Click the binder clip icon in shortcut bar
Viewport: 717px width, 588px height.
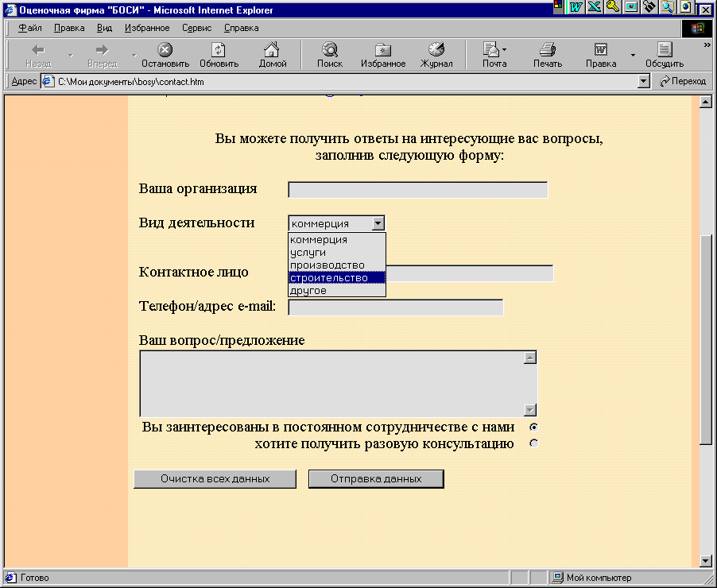coord(649,7)
